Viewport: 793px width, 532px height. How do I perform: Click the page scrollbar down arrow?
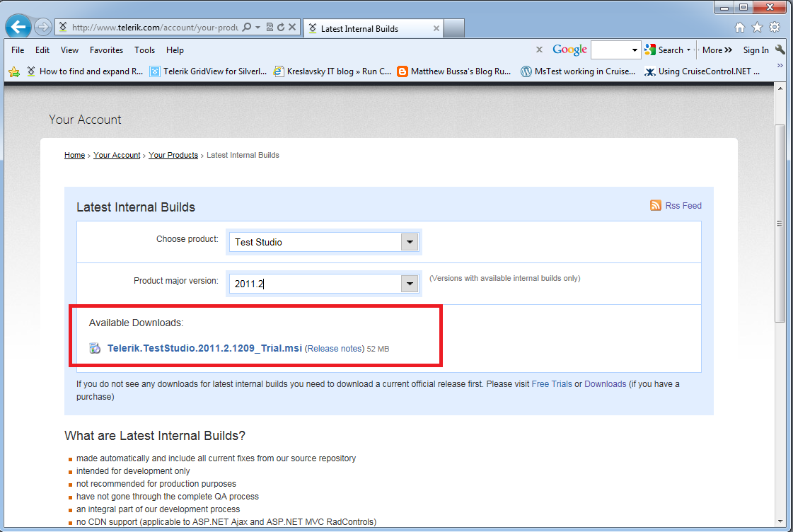[780, 521]
